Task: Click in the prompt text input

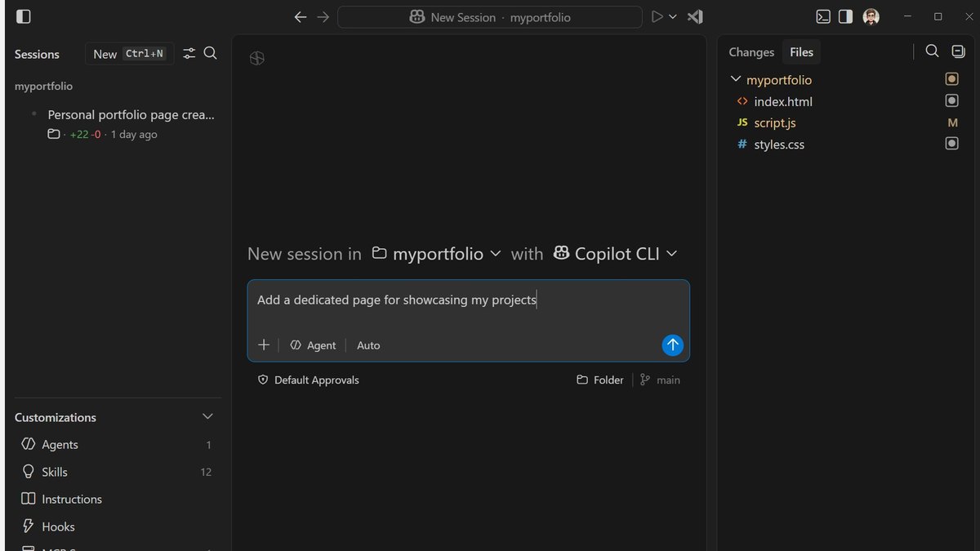Action: (x=468, y=300)
